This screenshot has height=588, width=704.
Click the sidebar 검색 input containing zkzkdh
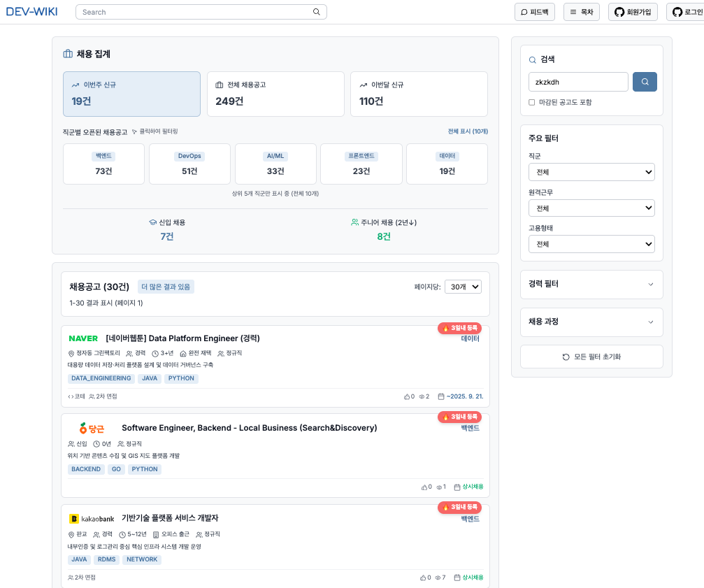(x=578, y=82)
